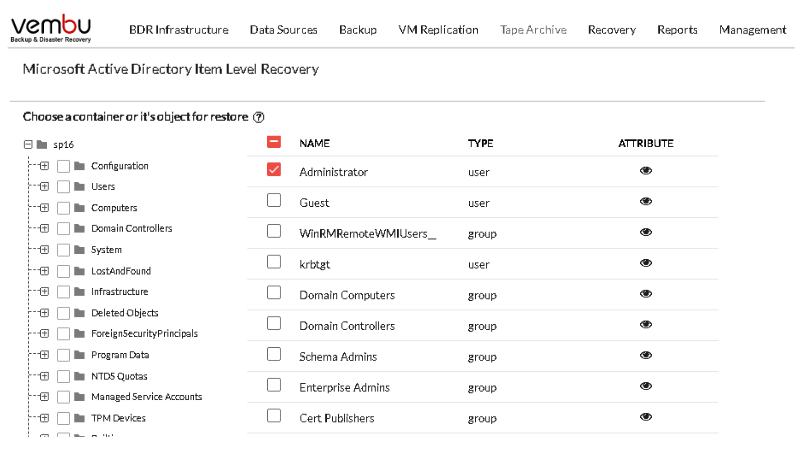Click the ForeignSecurityPrincipals folder icon

pos(79,333)
